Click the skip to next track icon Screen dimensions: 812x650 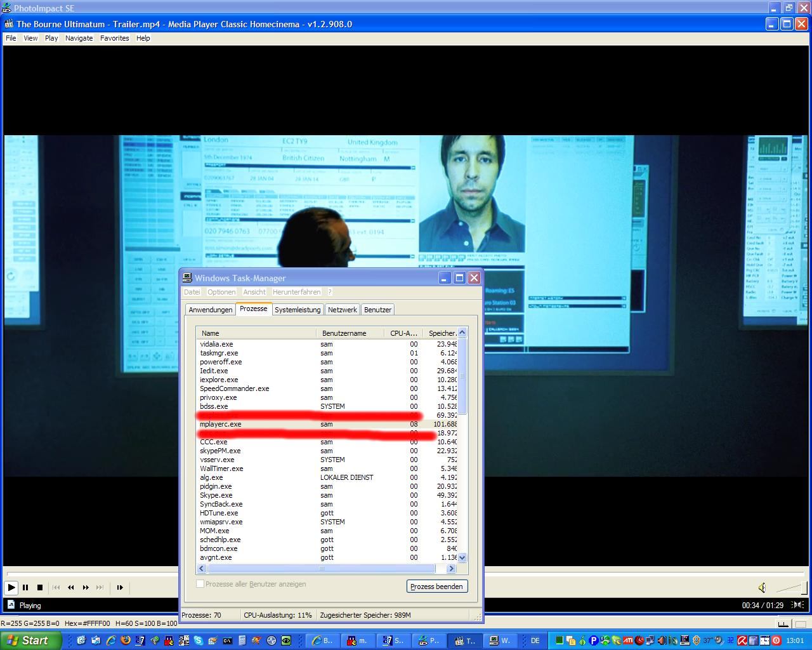point(100,588)
